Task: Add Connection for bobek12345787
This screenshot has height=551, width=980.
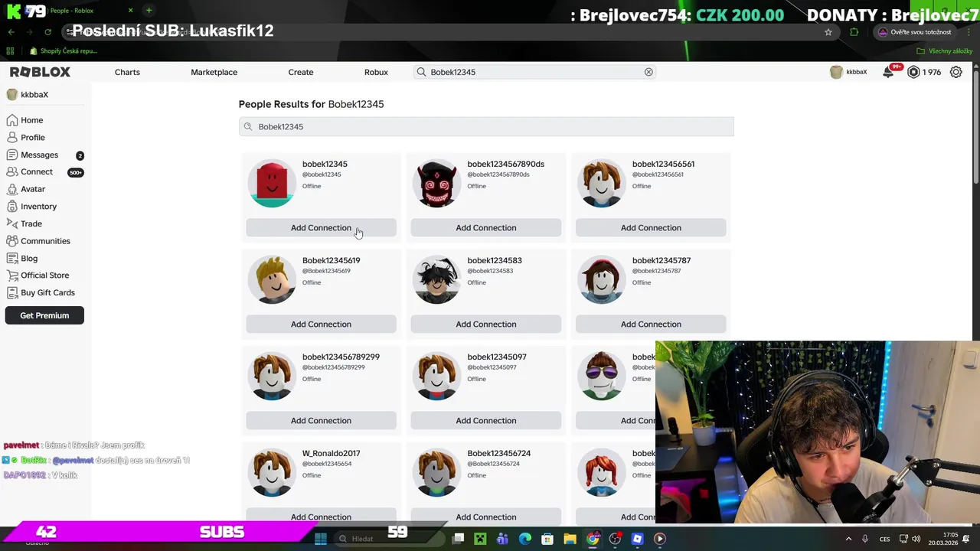Action: coord(651,324)
